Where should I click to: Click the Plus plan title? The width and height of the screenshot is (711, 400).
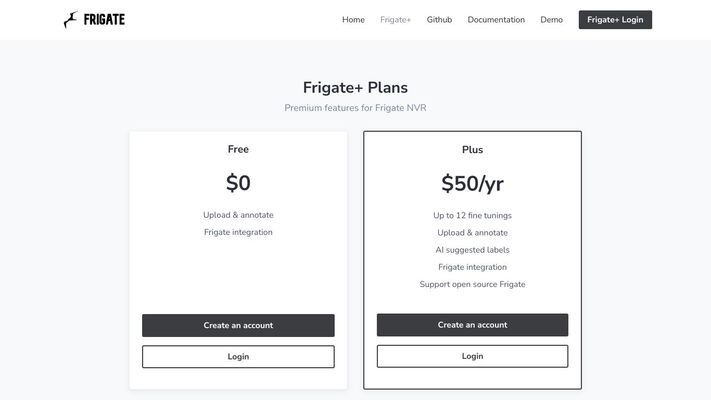(x=472, y=150)
